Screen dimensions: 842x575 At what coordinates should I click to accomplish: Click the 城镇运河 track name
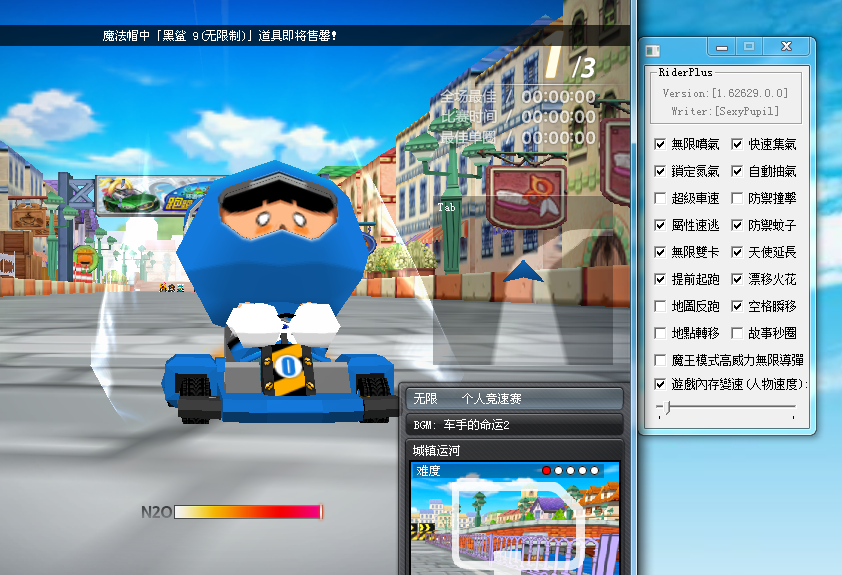click(436, 450)
